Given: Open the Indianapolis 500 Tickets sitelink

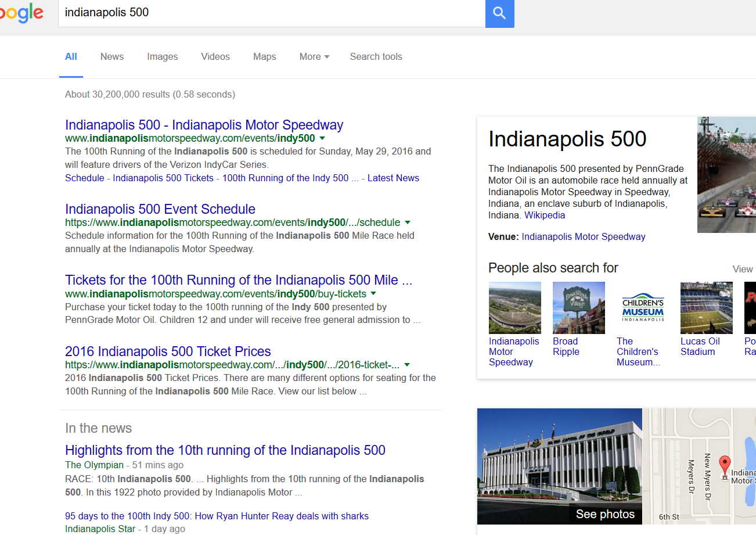Looking at the screenshot, I should 163,178.
